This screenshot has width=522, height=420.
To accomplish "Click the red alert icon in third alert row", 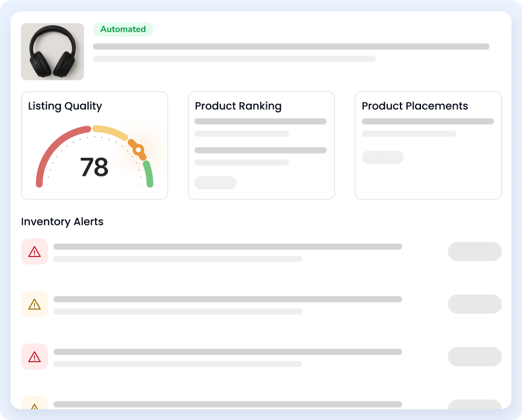I will [34, 357].
